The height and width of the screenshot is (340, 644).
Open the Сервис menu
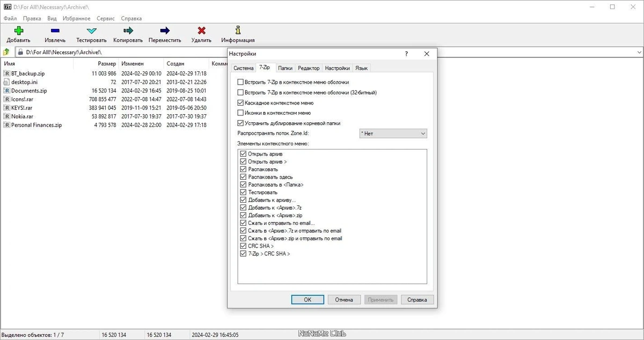(x=106, y=18)
